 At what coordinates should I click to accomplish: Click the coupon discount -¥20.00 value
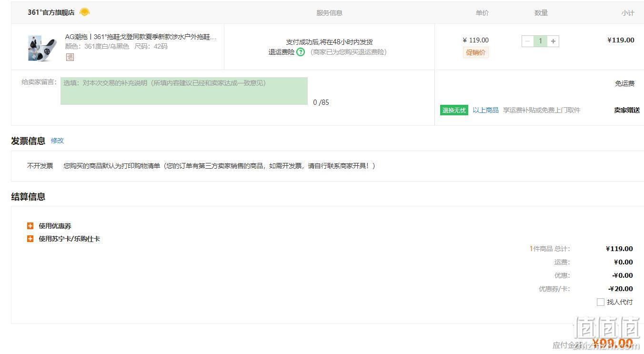621,289
